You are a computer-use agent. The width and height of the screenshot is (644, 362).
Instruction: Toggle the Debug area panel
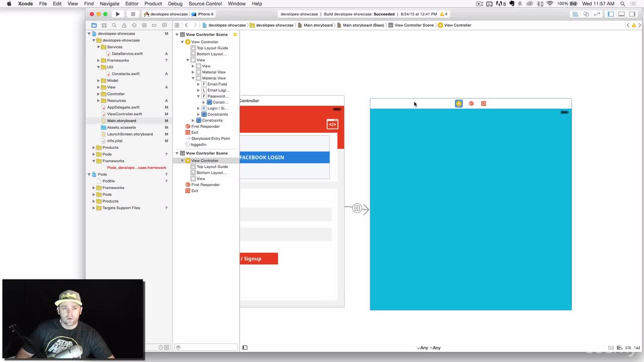click(621, 14)
